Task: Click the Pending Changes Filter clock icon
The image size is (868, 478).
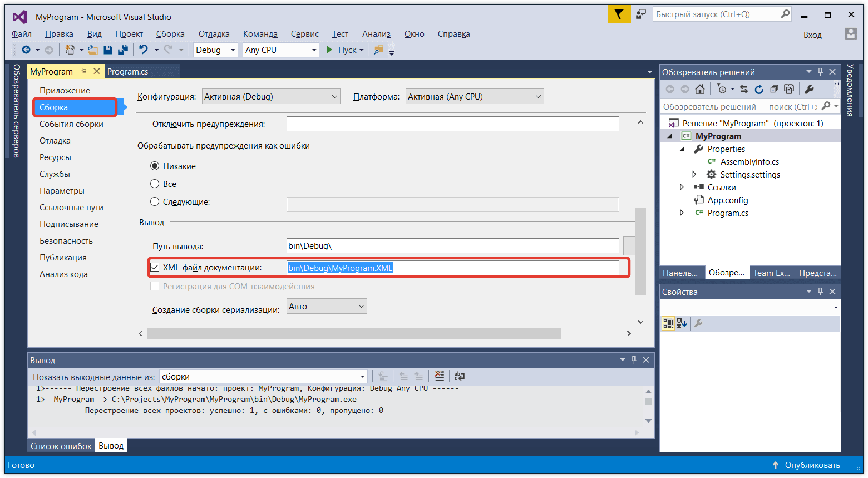Action: (722, 89)
